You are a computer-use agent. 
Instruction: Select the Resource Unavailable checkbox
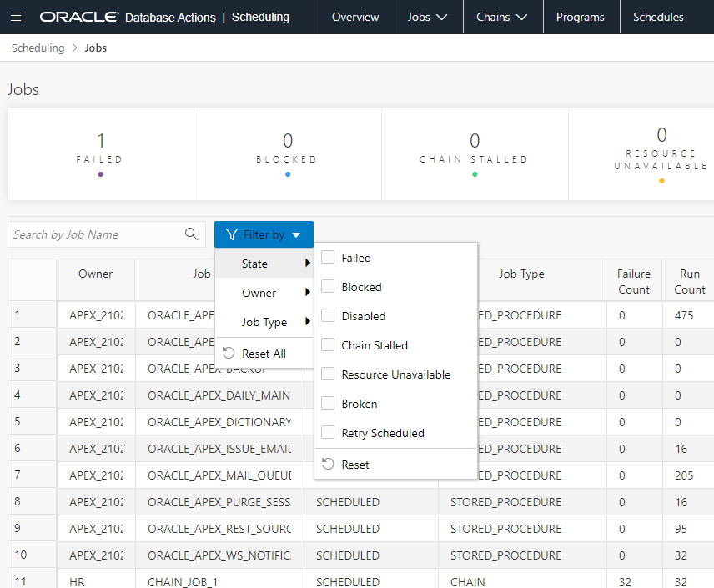[x=328, y=374]
